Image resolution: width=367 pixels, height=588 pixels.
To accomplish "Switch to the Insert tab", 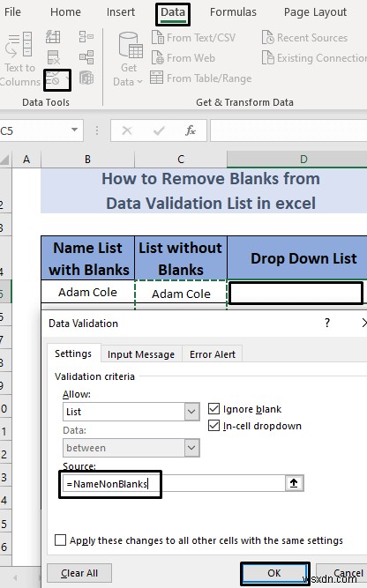I will tap(121, 12).
